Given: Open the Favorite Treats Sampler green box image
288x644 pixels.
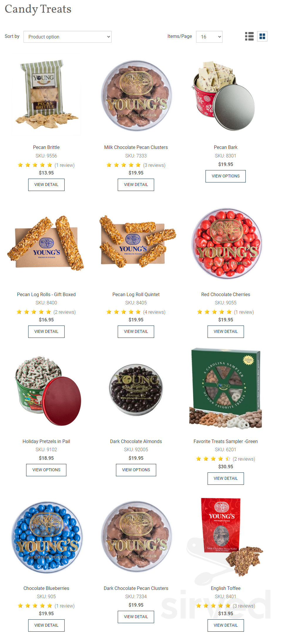Looking at the screenshot, I should (225, 388).
